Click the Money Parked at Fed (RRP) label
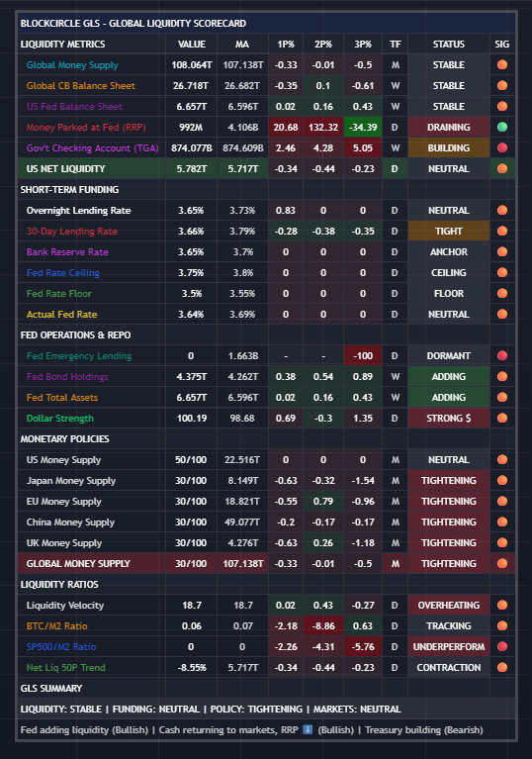Viewport: 532px width, 759px height. coord(86,128)
